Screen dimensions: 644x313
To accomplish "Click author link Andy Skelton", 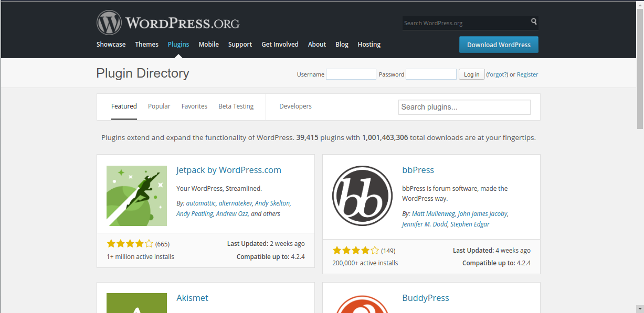I will 272,203.
